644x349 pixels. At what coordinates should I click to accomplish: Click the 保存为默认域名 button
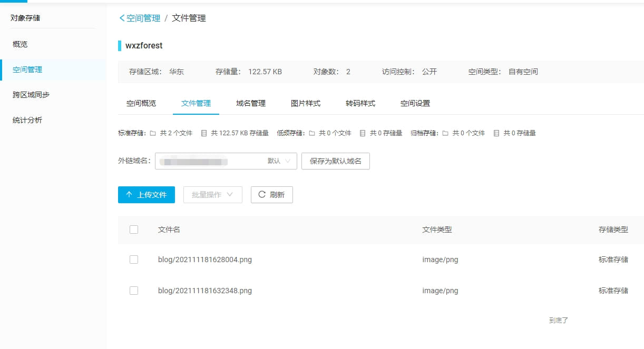(335, 161)
